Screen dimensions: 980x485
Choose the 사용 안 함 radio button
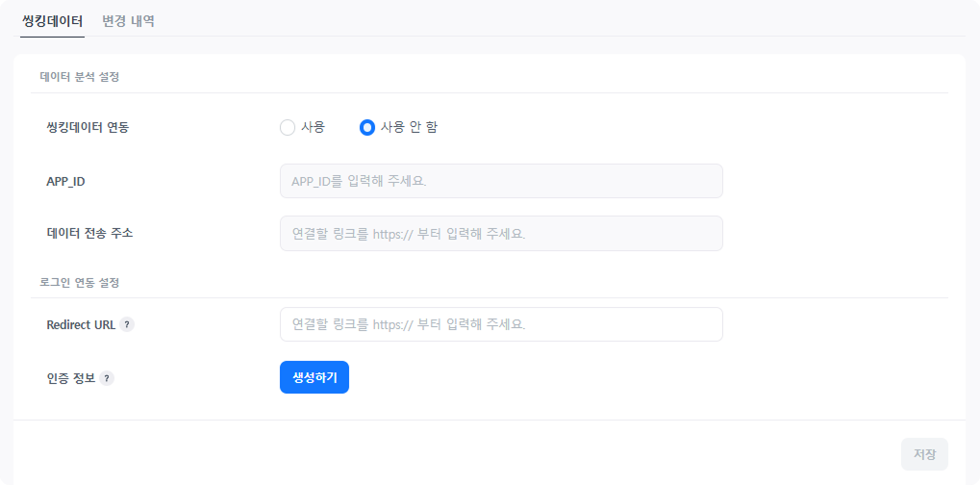366,127
